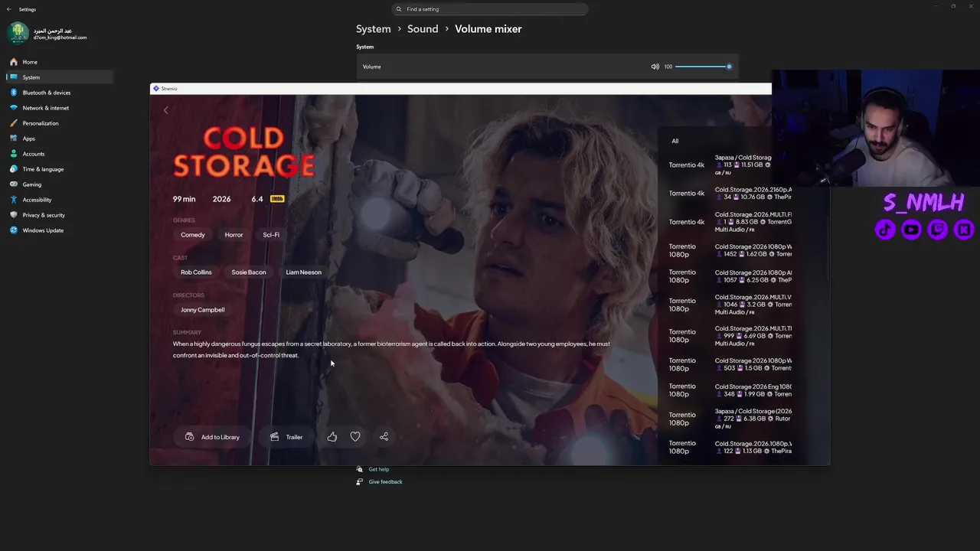Select the Comedy genre tag

(x=193, y=235)
